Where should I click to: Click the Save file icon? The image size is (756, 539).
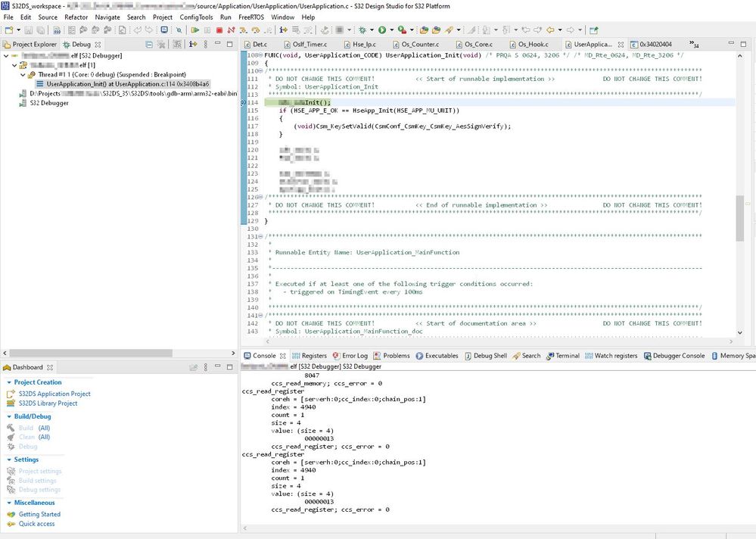tap(29, 30)
